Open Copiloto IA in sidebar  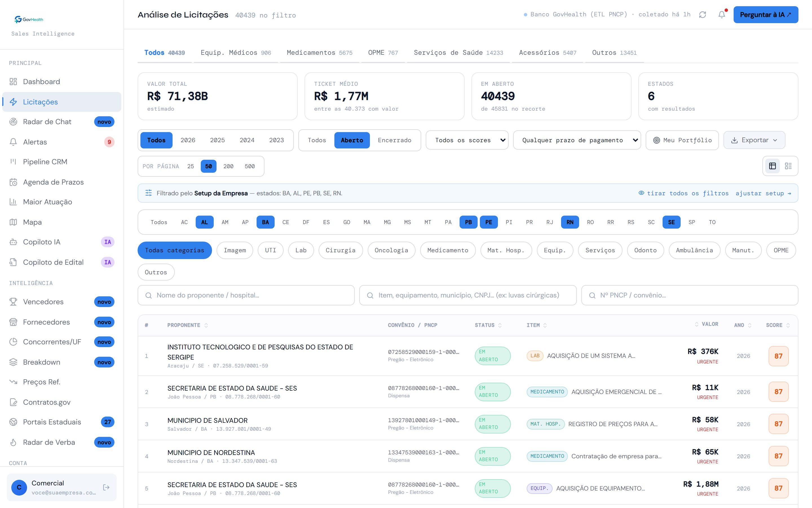tap(62, 242)
